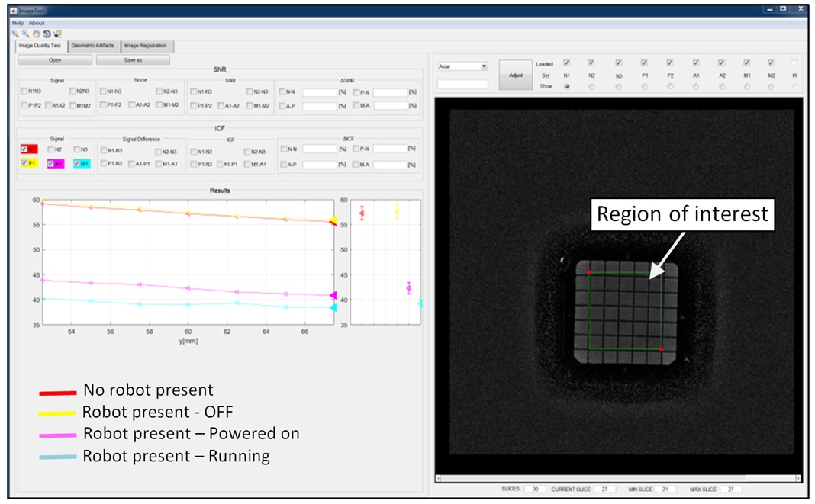Image resolution: width=815 pixels, height=504 pixels.
Task: Enable the data cursor tool
Action: tap(57, 34)
